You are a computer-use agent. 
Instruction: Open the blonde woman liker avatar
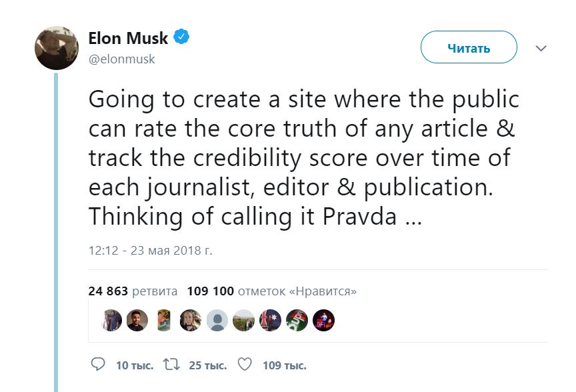(x=191, y=321)
